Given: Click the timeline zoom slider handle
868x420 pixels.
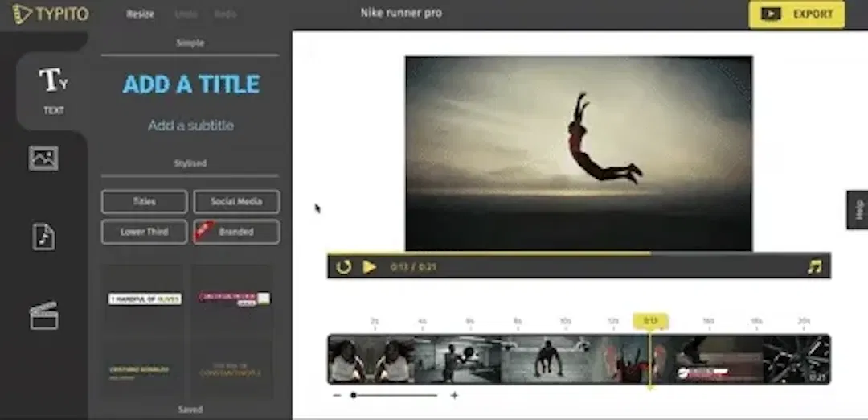Looking at the screenshot, I should coord(353,395).
